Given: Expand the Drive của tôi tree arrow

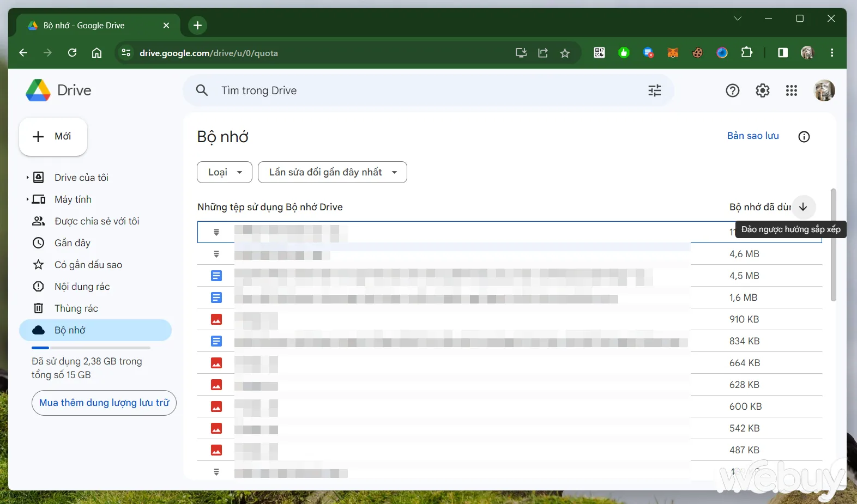Looking at the screenshot, I should (x=27, y=178).
